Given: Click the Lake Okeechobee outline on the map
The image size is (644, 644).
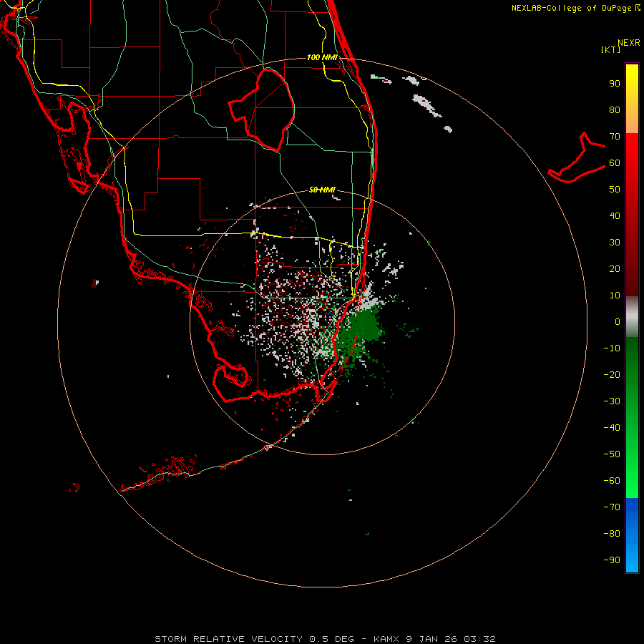Looking at the screenshot, I should pyautogui.click(x=262, y=109).
